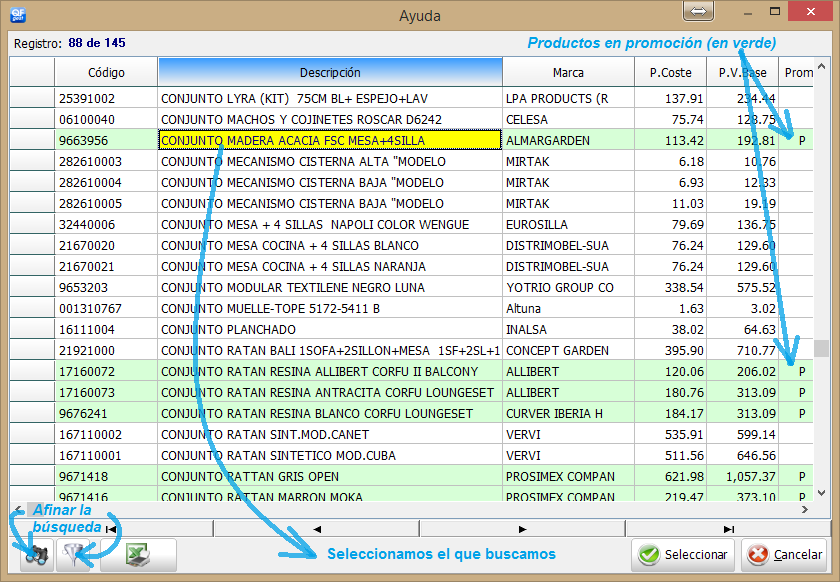
Task: Click brand cell CURVER IBERIA H
Action: click(x=568, y=413)
